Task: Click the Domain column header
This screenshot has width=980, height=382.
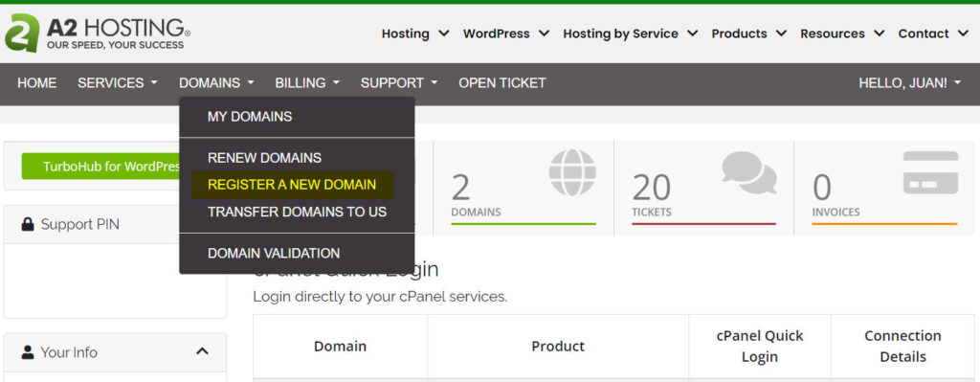Action: tap(340, 347)
